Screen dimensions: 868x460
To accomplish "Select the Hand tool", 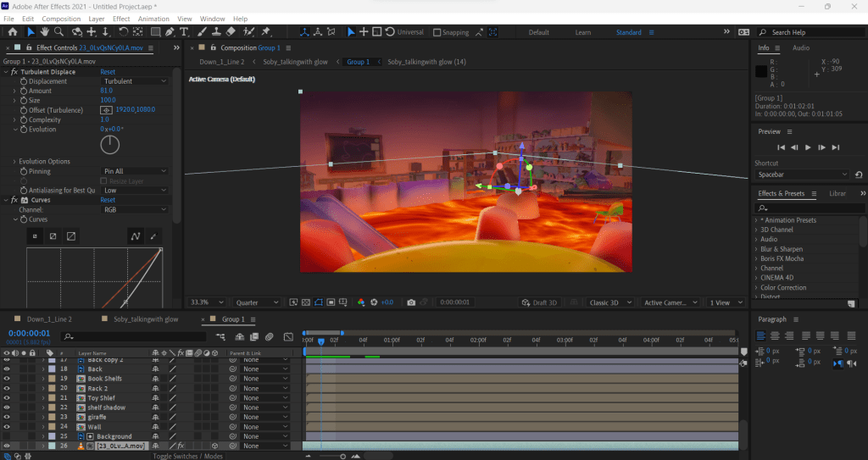I will point(44,32).
